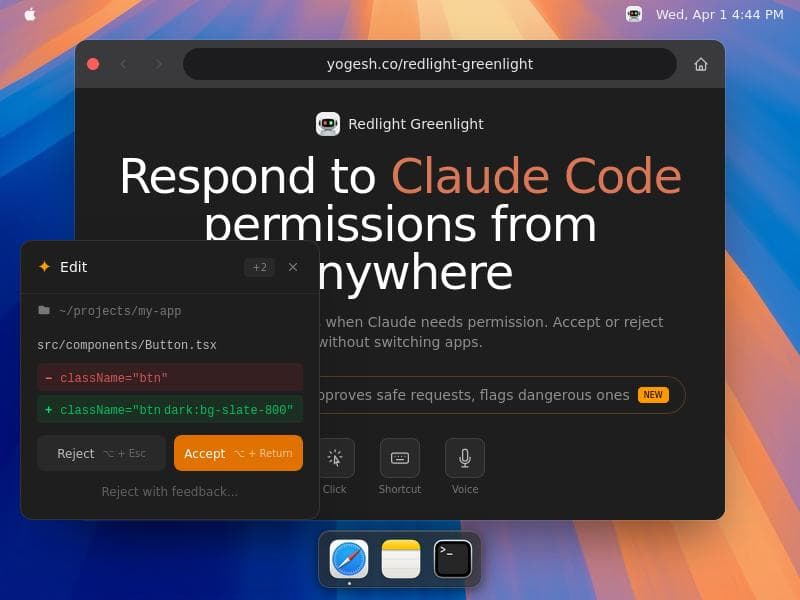800x600 pixels.
Task: Click the home icon in the browser toolbar
Action: (x=701, y=64)
